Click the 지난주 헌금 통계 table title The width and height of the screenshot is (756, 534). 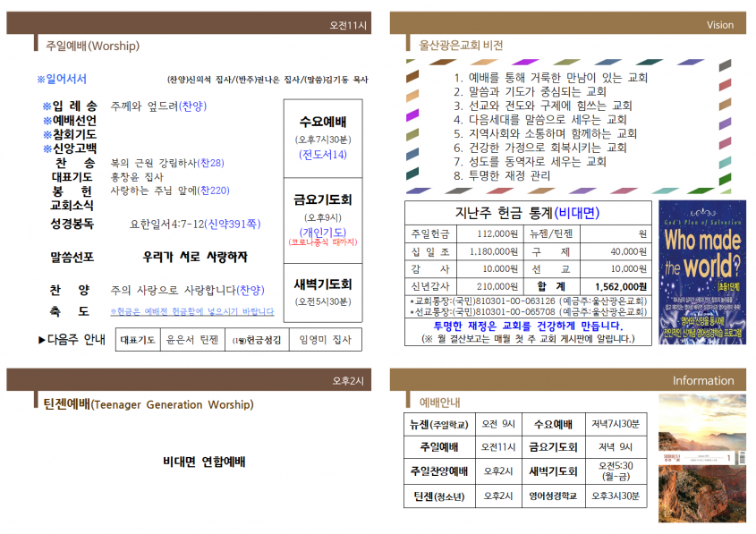(528, 213)
